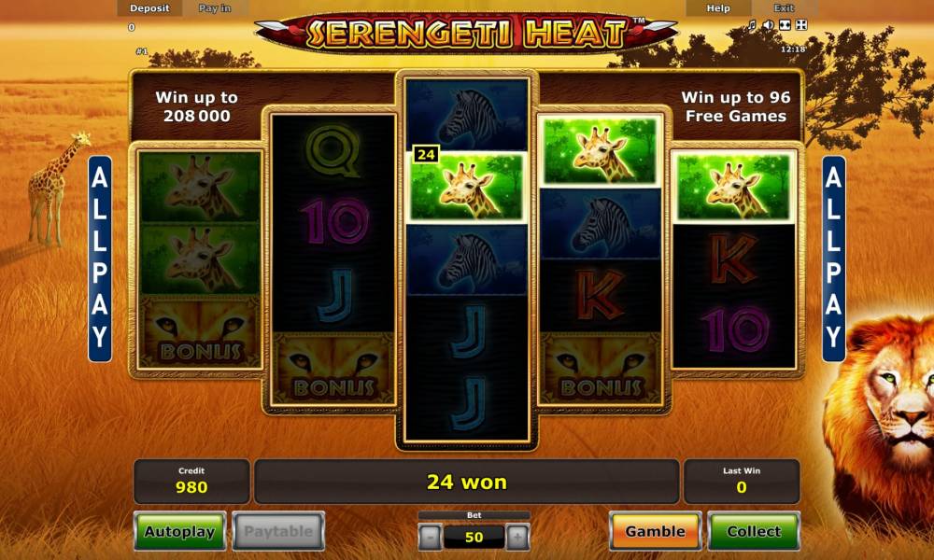The image size is (934, 560).
Task: Click the lion BONUS symbol on the first reel
Action: pos(199,332)
